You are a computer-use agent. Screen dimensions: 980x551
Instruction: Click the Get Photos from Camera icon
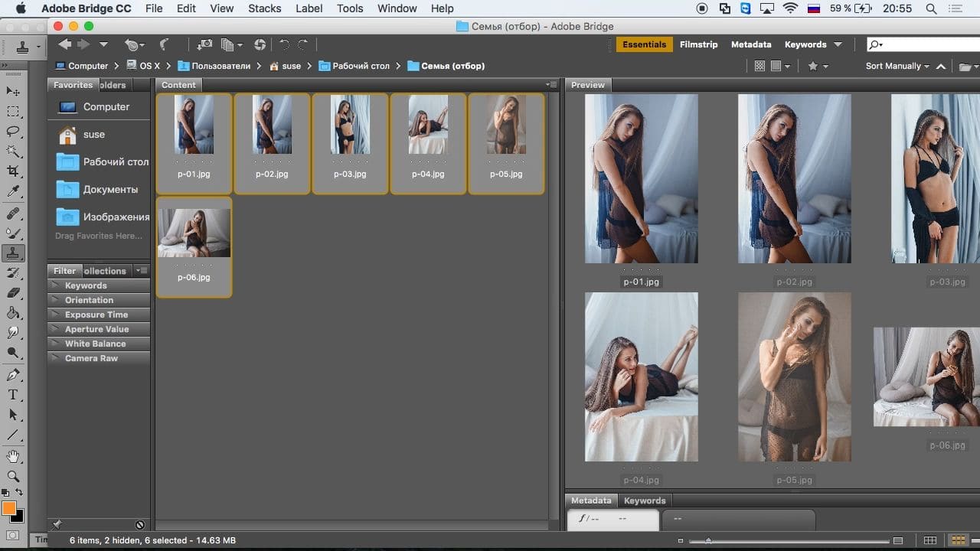[x=204, y=44]
